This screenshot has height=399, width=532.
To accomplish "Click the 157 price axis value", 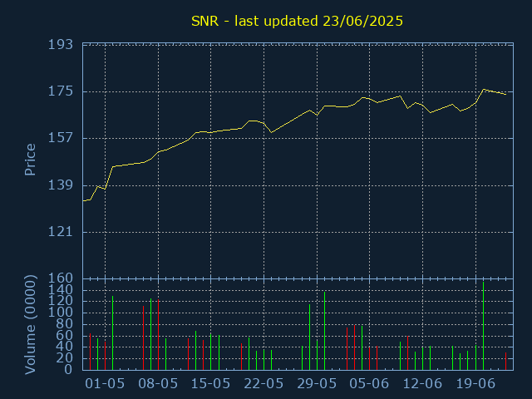I will pyautogui.click(x=61, y=138).
